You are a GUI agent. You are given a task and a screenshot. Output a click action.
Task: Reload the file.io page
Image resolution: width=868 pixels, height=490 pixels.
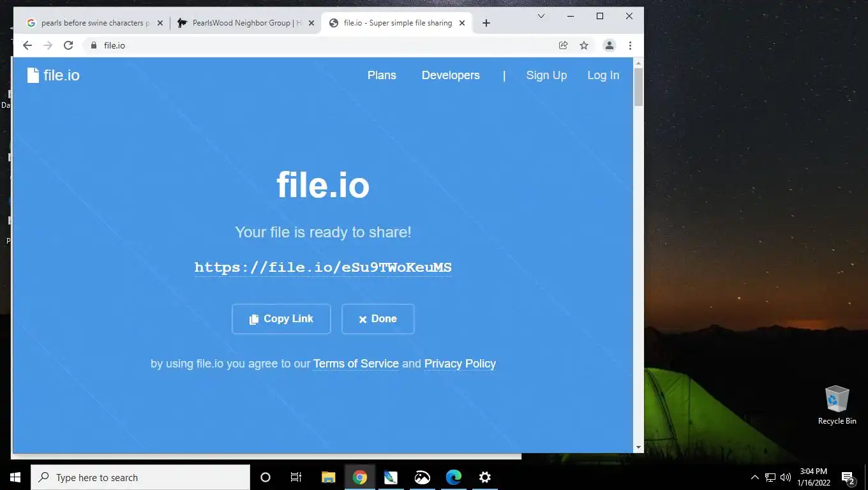[x=68, y=45]
